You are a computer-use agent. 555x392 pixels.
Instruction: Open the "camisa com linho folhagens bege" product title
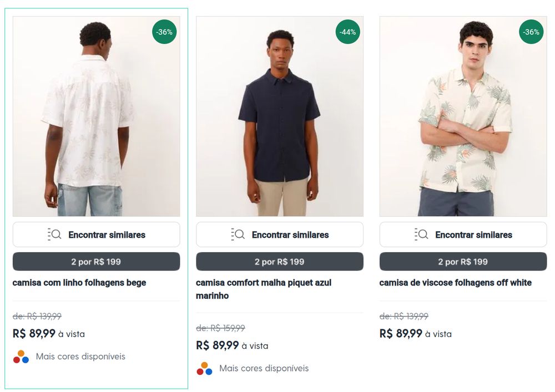(78, 283)
